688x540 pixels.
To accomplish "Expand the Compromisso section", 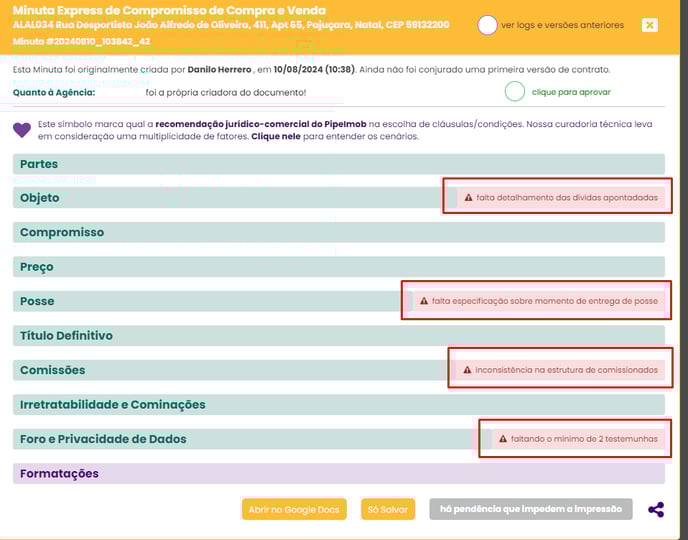I will pyautogui.click(x=339, y=232).
